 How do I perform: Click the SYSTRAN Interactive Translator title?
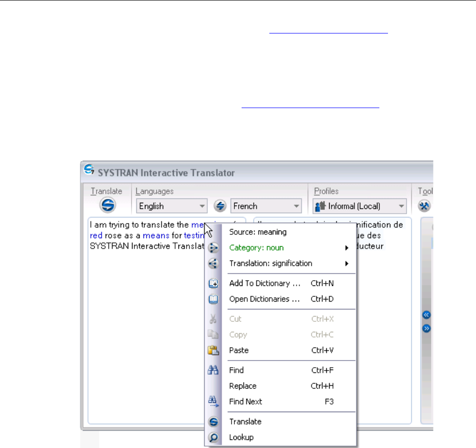[166, 173]
